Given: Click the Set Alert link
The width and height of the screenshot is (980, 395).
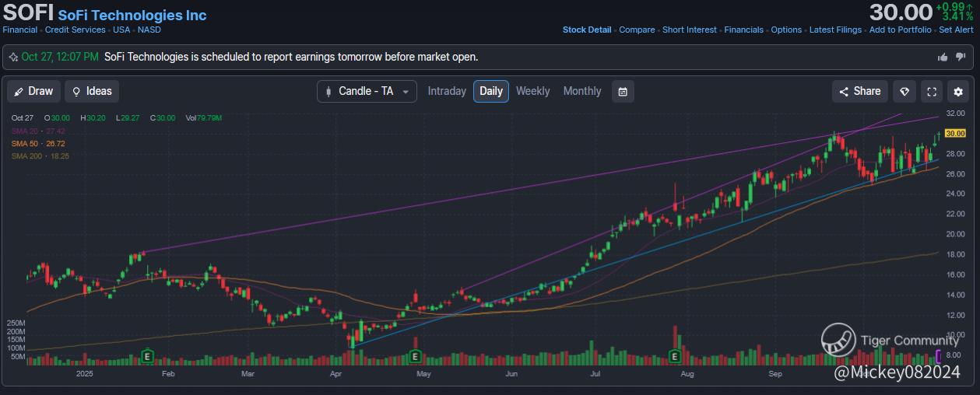Looking at the screenshot, I should (956, 30).
